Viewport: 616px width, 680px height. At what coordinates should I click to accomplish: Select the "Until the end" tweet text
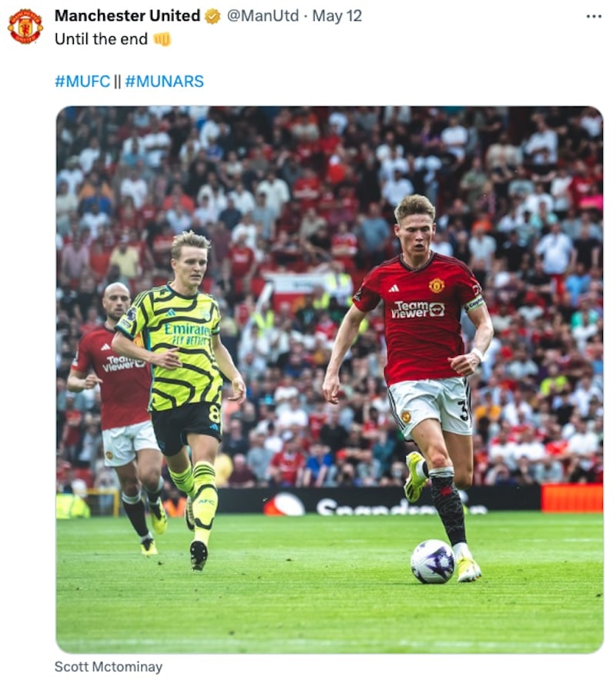(x=101, y=39)
